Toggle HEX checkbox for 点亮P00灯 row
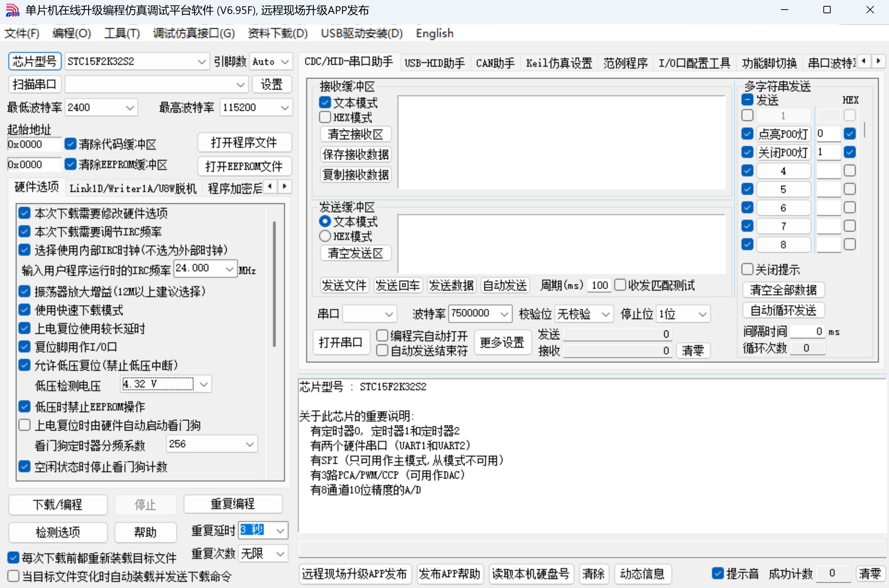This screenshot has height=588, width=889. pos(850,133)
